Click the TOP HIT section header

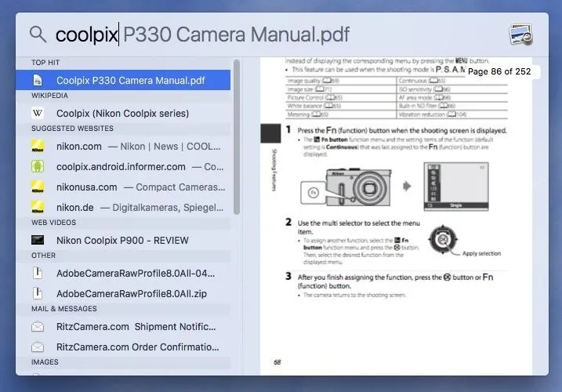(x=45, y=63)
